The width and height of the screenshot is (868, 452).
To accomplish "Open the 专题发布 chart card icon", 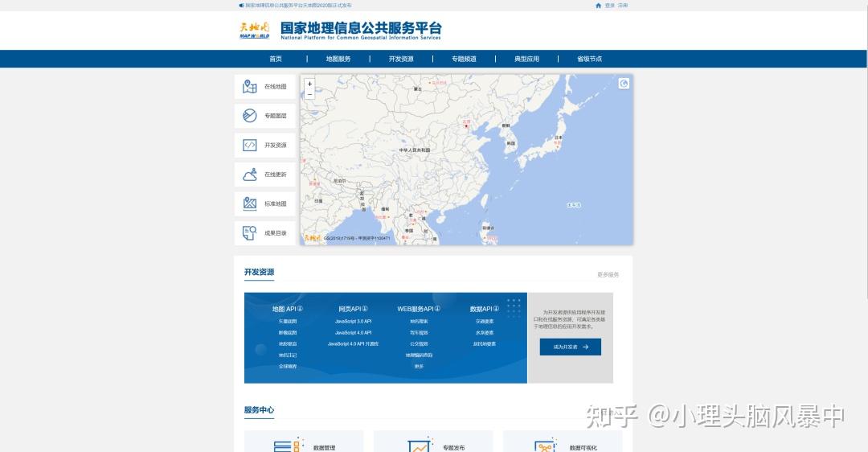I will 419,446.
